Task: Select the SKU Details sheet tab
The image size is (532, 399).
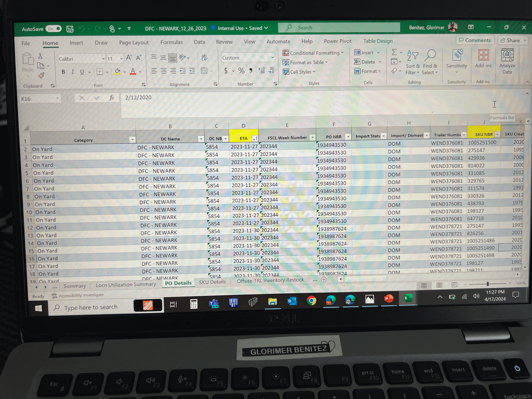Action: pos(212,282)
